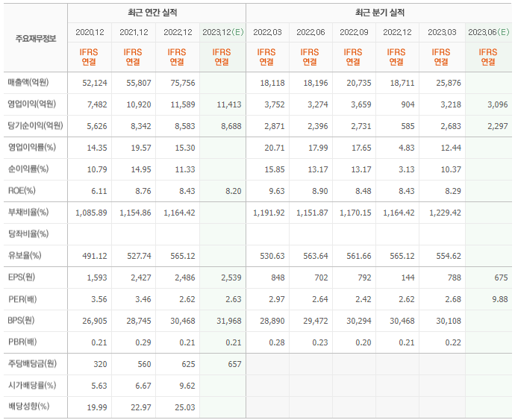Click the operating margin value 20.71

(275, 148)
